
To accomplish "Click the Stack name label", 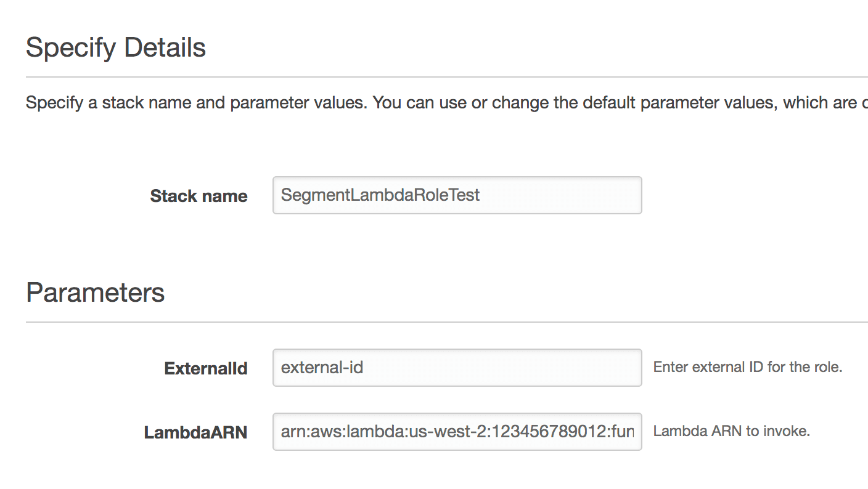I will (199, 196).
